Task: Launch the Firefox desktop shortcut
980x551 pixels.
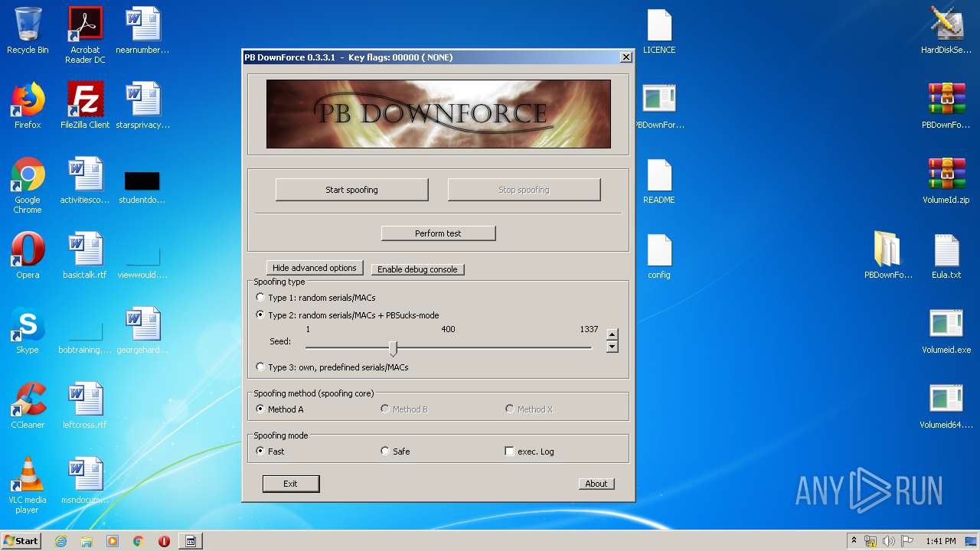Action: point(28,106)
